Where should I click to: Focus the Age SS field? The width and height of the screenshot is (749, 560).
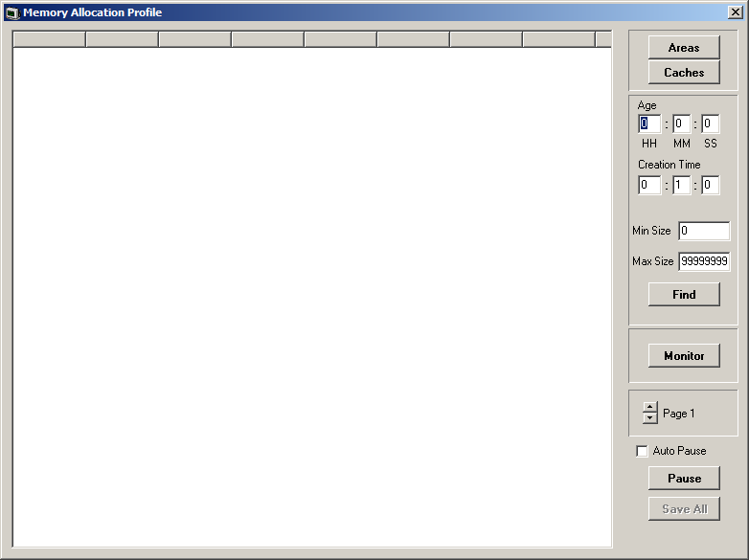pos(711,123)
